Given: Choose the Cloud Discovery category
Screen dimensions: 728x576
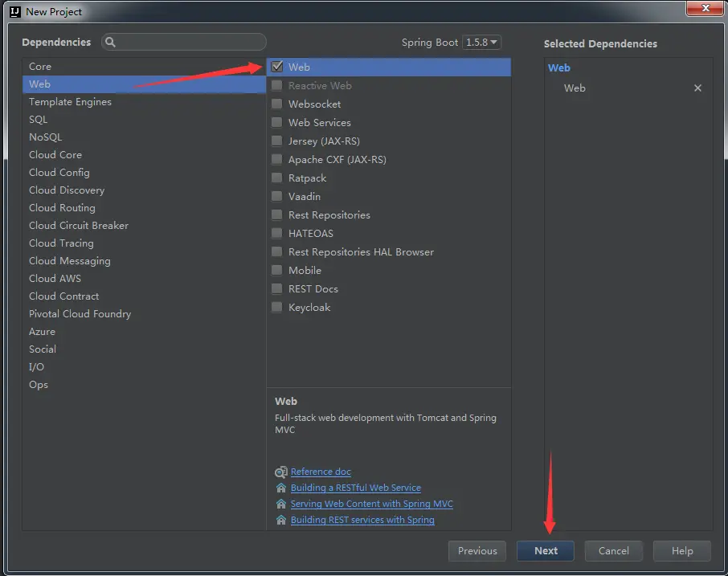Looking at the screenshot, I should pyautogui.click(x=144, y=190).
